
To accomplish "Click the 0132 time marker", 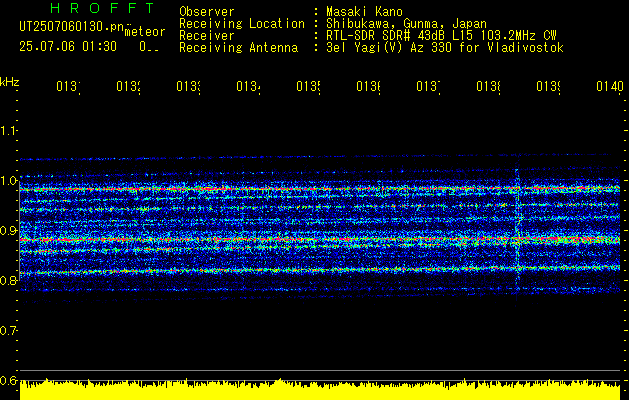I will coord(128,86).
